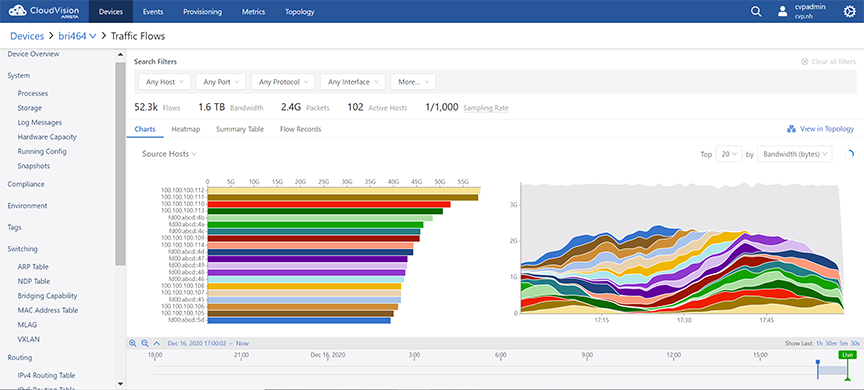Click the red 100.100.100.110 bar
The height and width of the screenshot is (390, 864).
coord(329,204)
